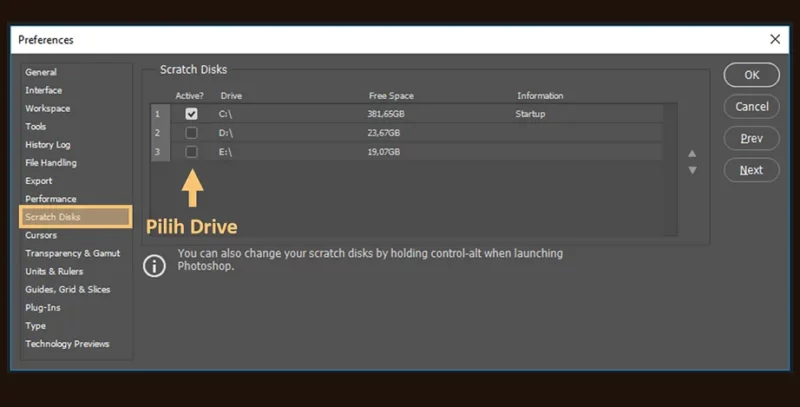
Task: Open the Interface preferences section
Action: pyautogui.click(x=43, y=90)
